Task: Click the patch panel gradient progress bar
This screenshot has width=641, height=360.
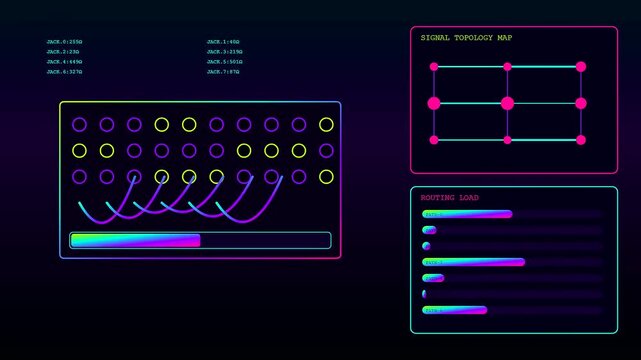Action: point(200,240)
